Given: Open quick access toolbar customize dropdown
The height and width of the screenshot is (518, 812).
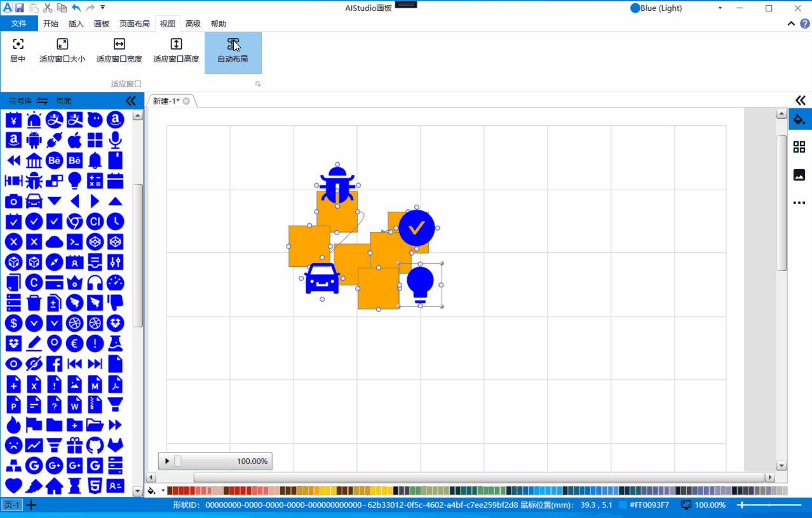Looking at the screenshot, I should point(103,8).
